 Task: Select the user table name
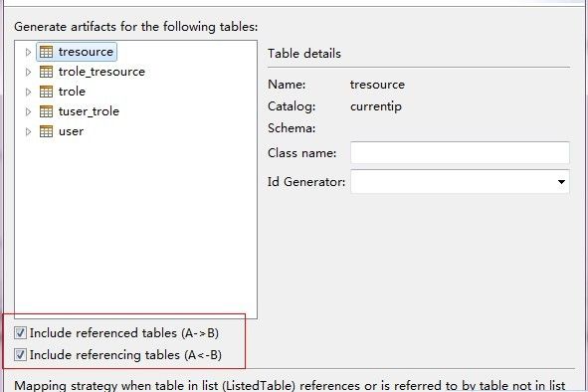pyautogui.click(x=71, y=131)
